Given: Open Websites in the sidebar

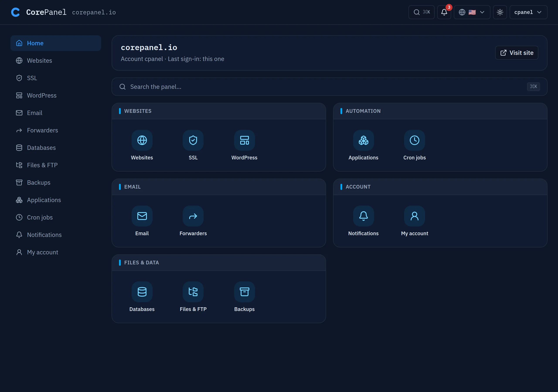Looking at the screenshot, I should pos(56,61).
